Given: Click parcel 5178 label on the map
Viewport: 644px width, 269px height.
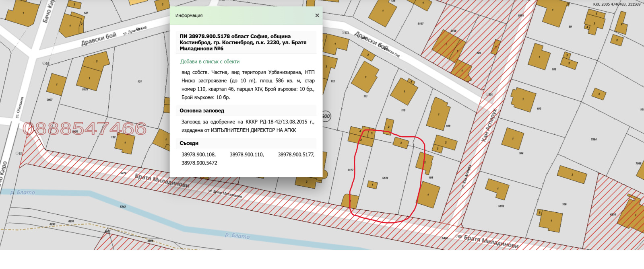Looking at the screenshot, I should coord(385,178).
